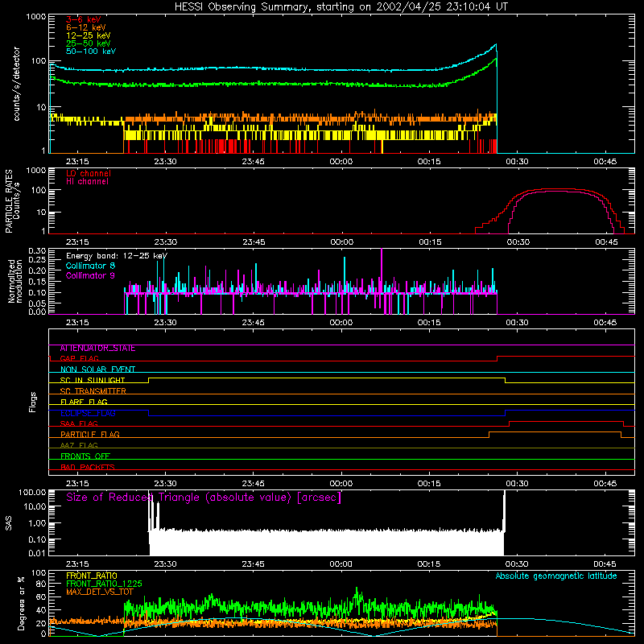Click the SC_TRANSMITTER flag label
644x644 pixels.
pyautogui.click(x=93, y=391)
